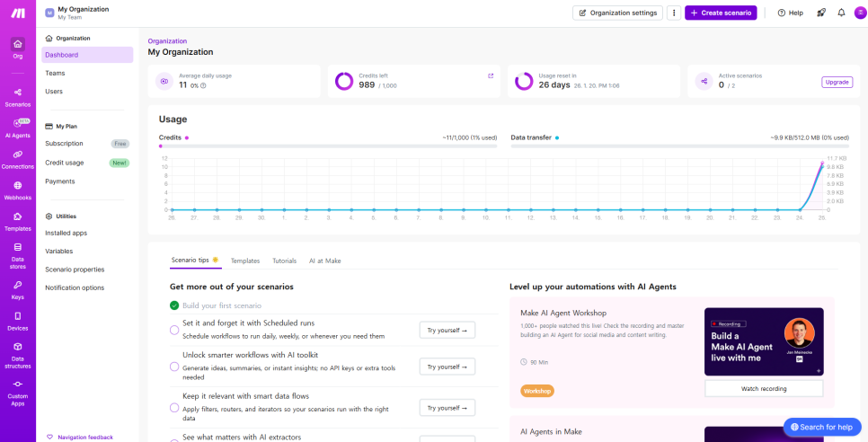Toggle the Data transfer legend dot
Screen dimensions: 868x442
(557, 137)
